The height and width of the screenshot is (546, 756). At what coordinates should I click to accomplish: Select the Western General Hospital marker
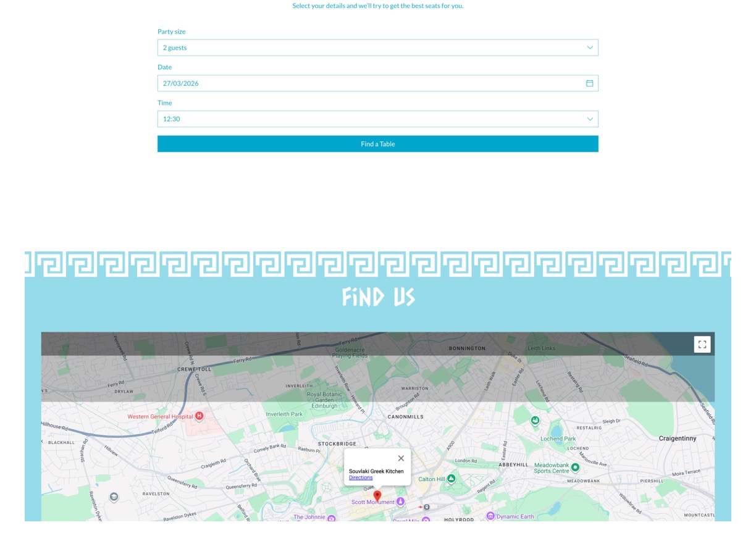199,416
